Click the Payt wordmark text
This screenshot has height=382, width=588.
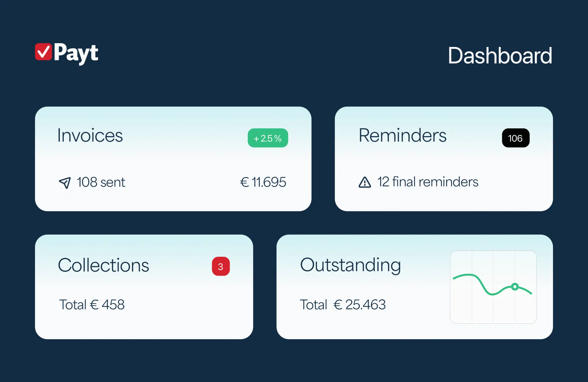[76, 53]
